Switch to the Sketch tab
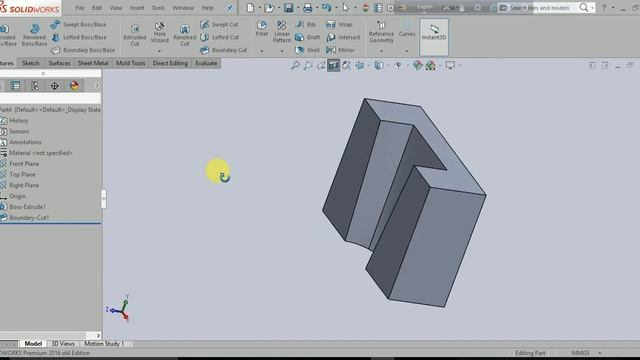This screenshot has height=360, width=640. (31, 63)
